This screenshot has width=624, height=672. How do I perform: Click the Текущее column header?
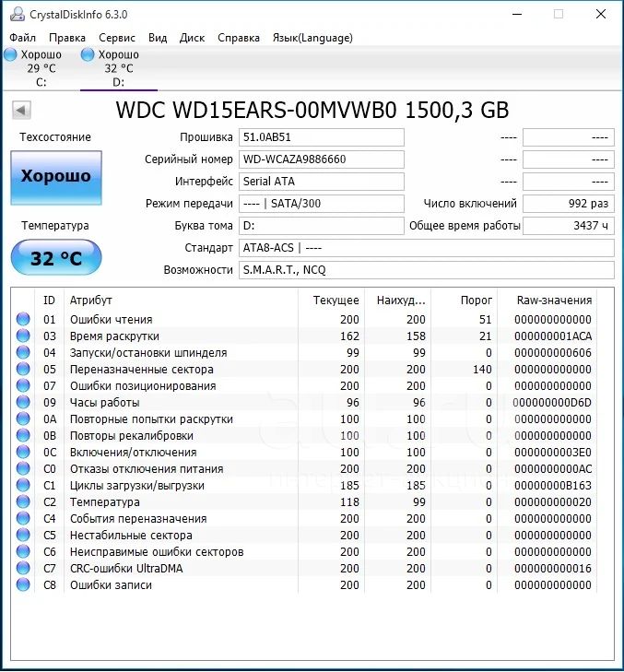(x=331, y=300)
